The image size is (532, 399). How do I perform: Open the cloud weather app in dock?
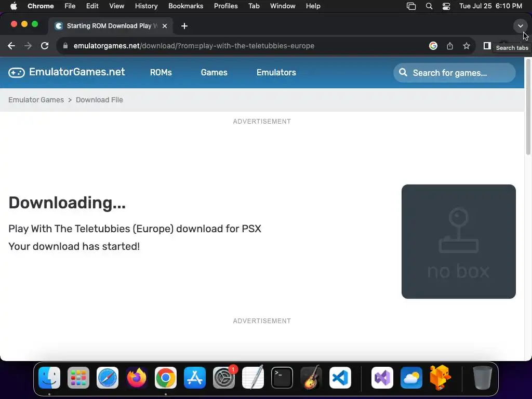pyautogui.click(x=411, y=378)
